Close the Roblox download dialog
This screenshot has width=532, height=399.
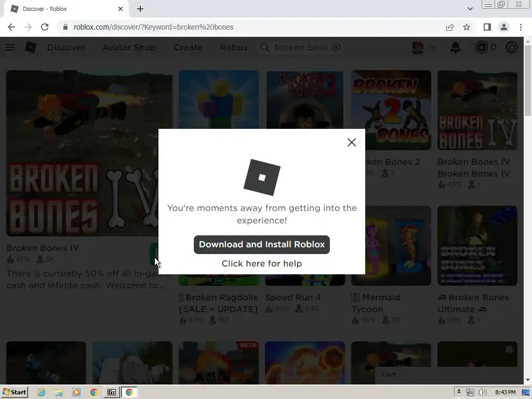(x=352, y=142)
